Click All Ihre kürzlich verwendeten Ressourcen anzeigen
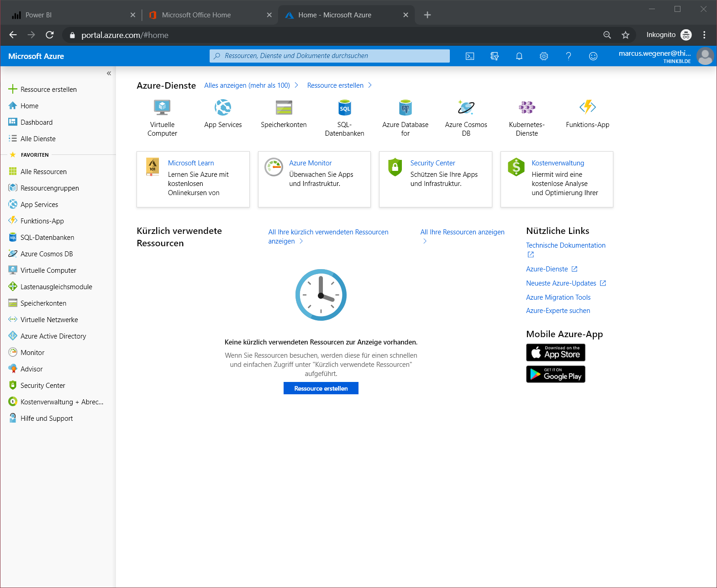 [x=328, y=237]
